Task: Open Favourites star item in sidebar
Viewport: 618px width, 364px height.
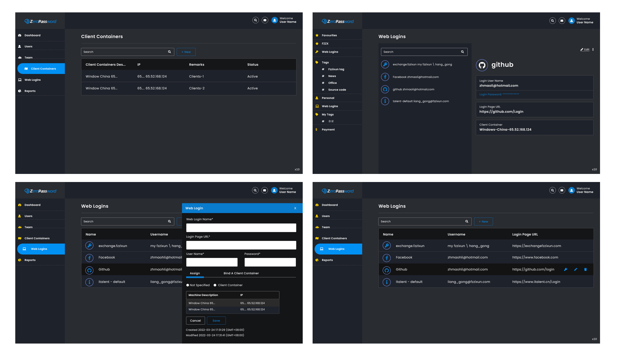Action: pos(329,35)
